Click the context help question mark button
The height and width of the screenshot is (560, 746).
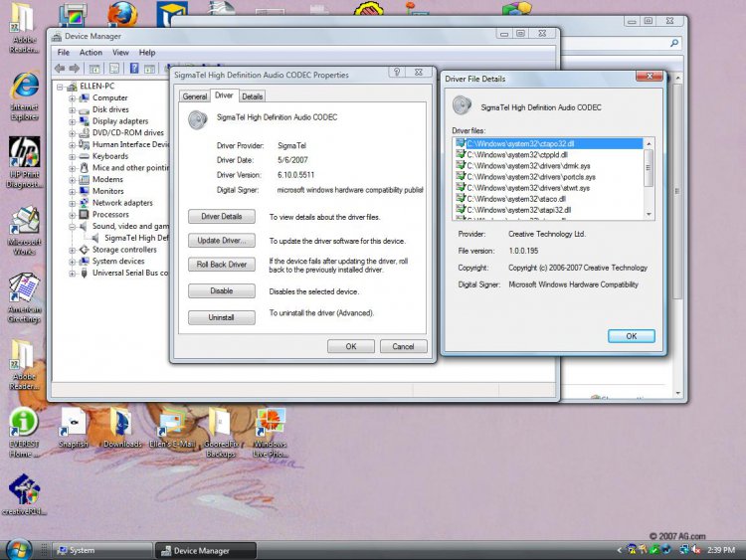pos(397,72)
